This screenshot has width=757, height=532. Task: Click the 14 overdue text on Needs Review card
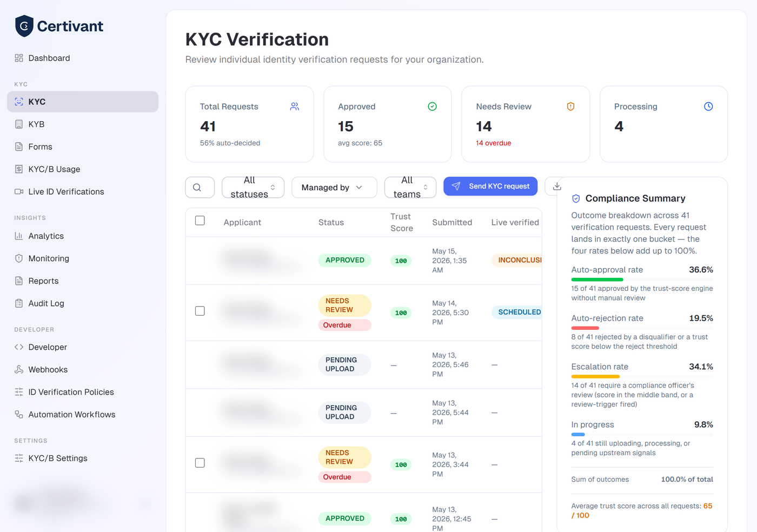tap(494, 143)
